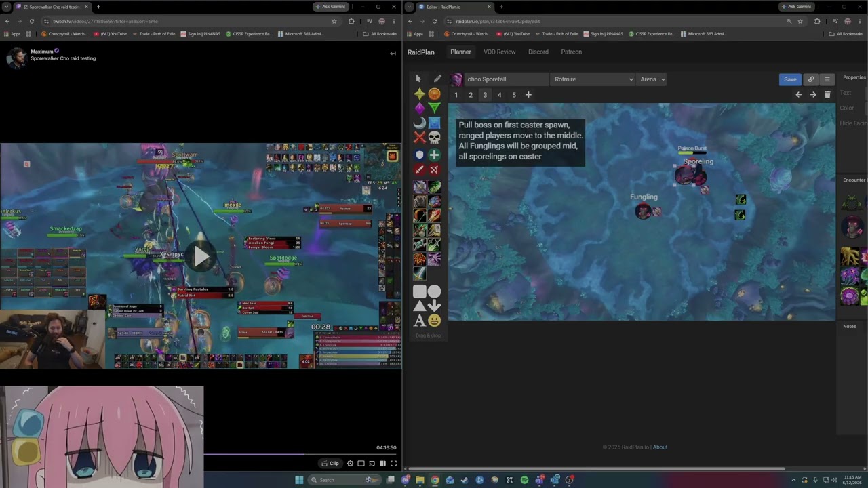Pick the blue square raid marker

(x=435, y=123)
